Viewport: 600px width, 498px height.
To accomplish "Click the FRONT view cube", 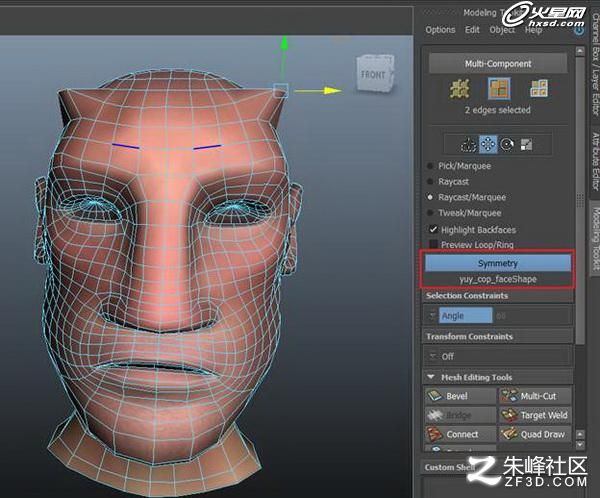I will point(374,75).
